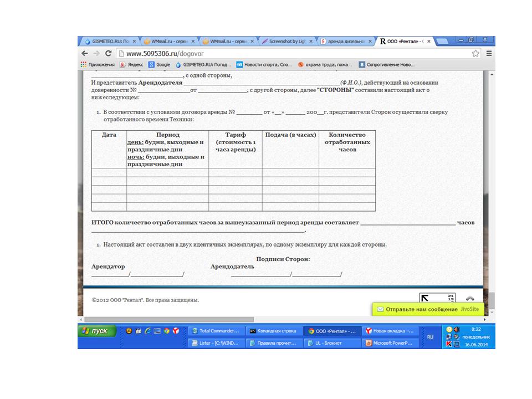Open the Сопротивление Ново... bookmark
This screenshot has height=399, width=532.
(x=387, y=64)
